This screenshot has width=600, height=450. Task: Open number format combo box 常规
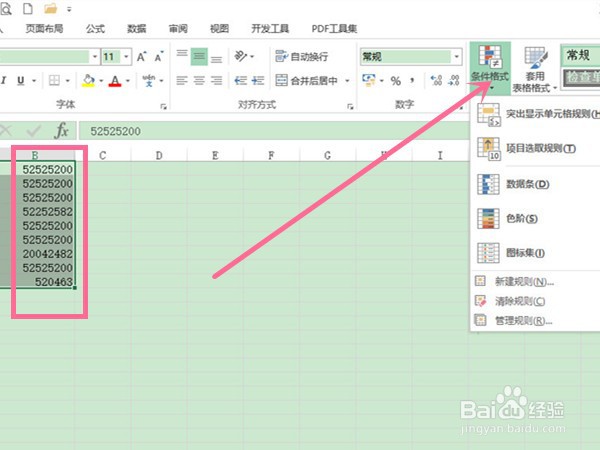[411, 57]
